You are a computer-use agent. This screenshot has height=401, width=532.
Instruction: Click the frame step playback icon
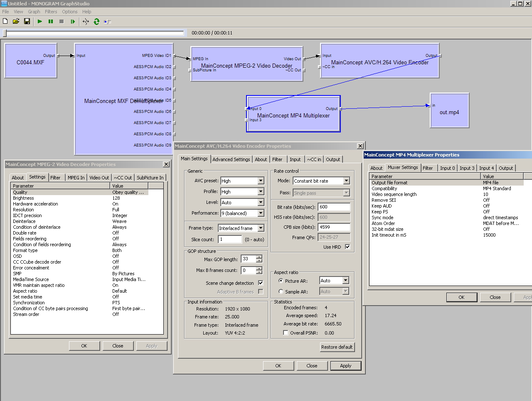[73, 21]
